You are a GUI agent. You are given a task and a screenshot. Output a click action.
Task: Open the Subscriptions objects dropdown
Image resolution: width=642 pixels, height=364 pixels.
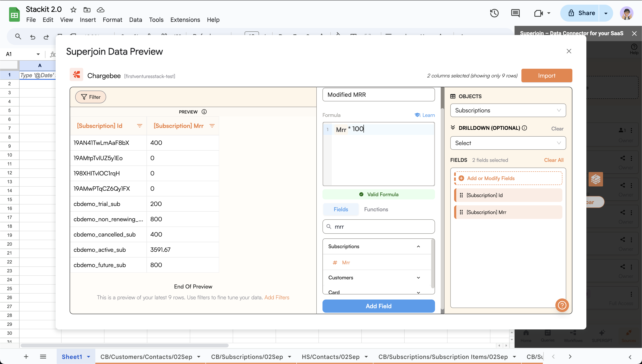click(x=508, y=111)
